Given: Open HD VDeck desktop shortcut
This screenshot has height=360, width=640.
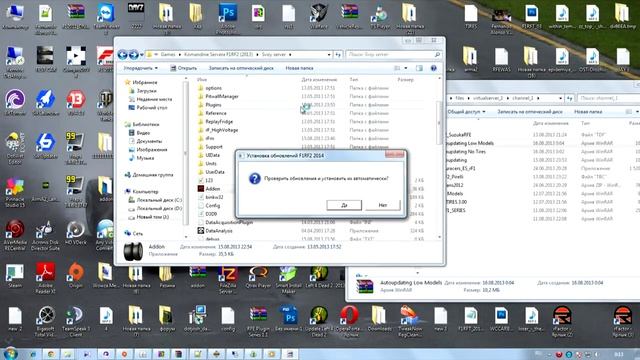Looking at the screenshot, I should [76, 233].
